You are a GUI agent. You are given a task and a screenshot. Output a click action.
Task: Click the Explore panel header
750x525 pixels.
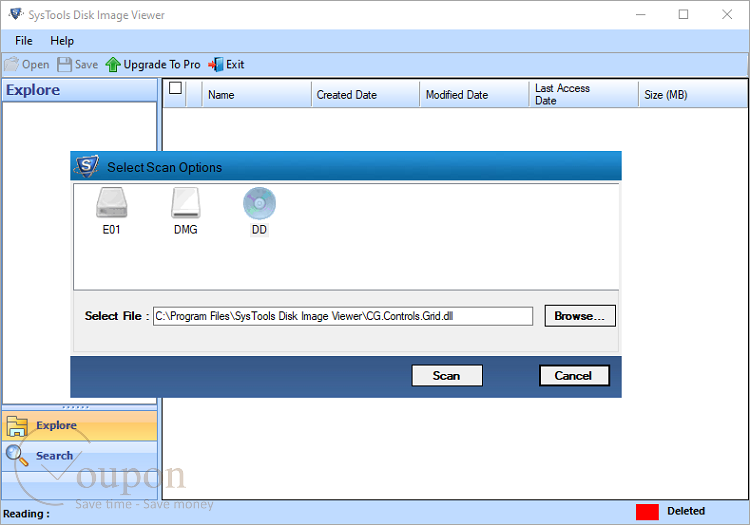[x=80, y=90]
